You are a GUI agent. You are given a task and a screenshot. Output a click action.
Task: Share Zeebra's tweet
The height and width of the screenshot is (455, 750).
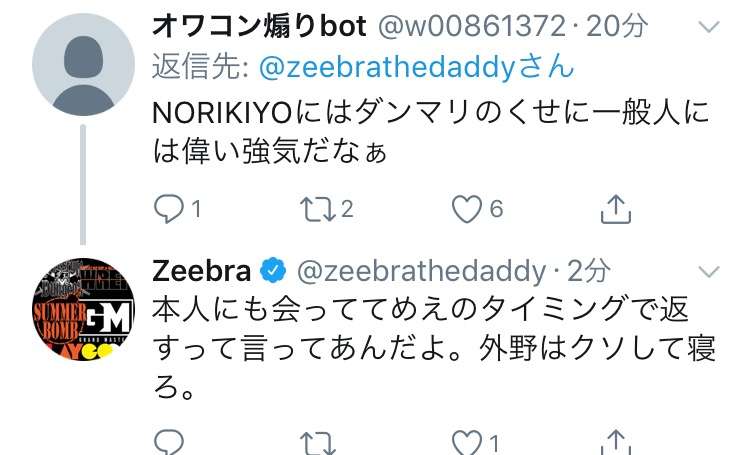click(616, 442)
